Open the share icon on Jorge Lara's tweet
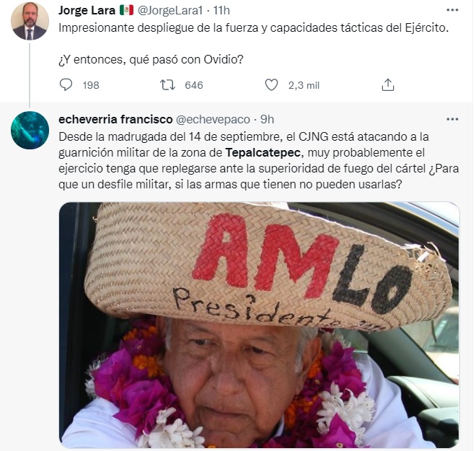The width and height of the screenshot is (476, 451). click(388, 84)
